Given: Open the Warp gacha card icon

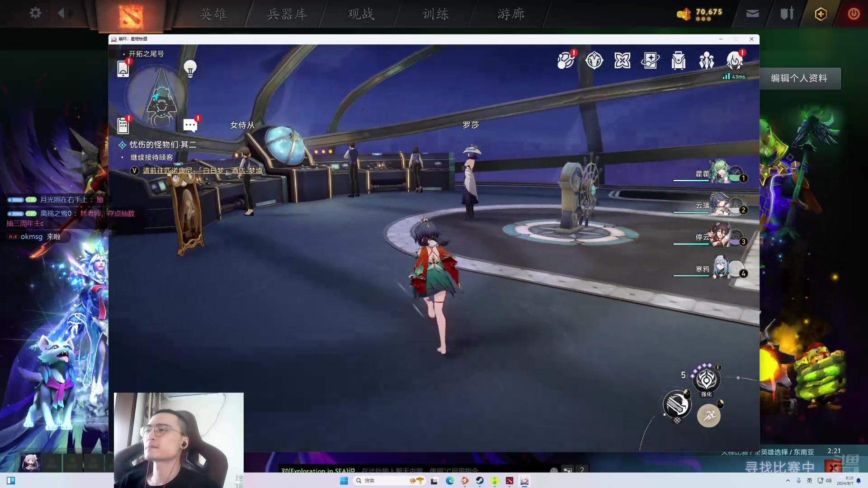Looking at the screenshot, I should tap(650, 60).
